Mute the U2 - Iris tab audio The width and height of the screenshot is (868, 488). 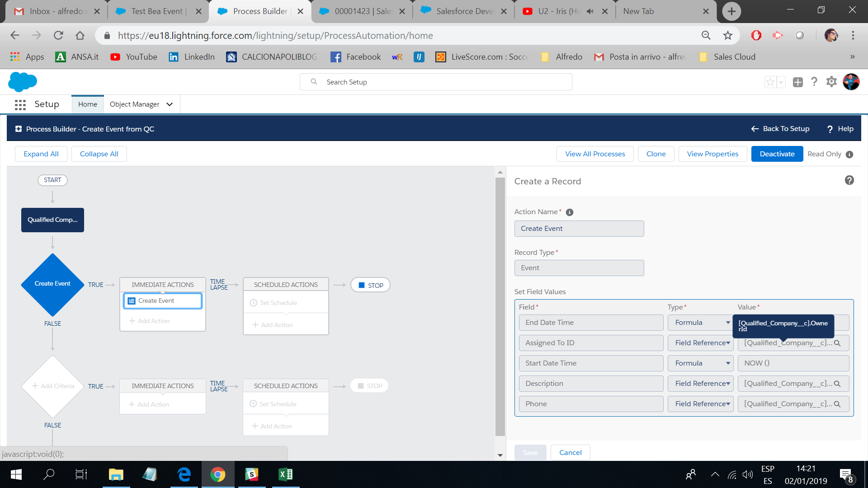coord(590,11)
